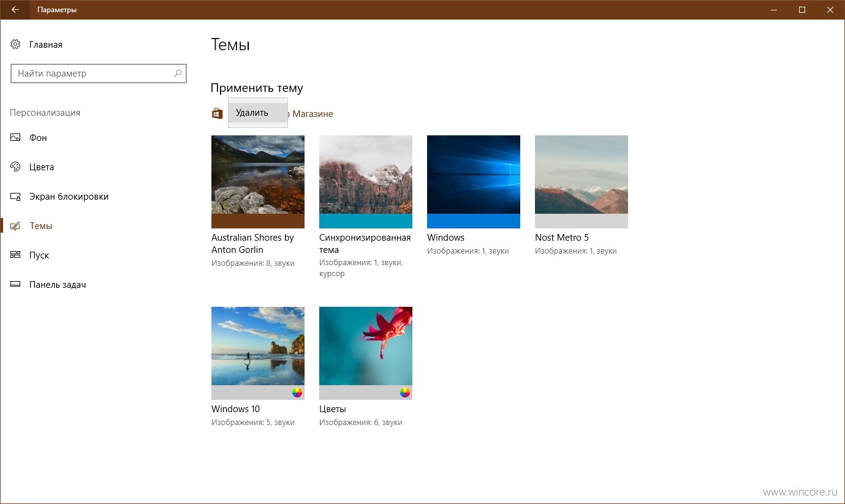Click the Nost Metro 5 title text
Viewport: 845px width, 504px height.
(562, 238)
